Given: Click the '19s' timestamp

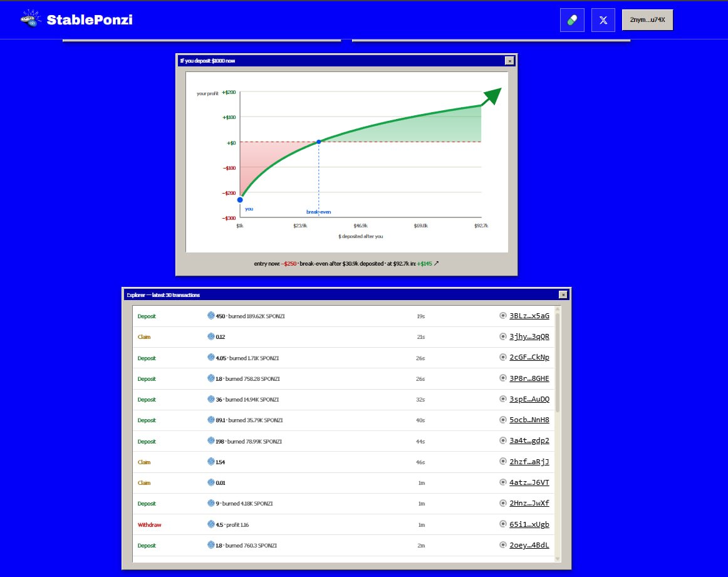Looking at the screenshot, I should pyautogui.click(x=420, y=316).
